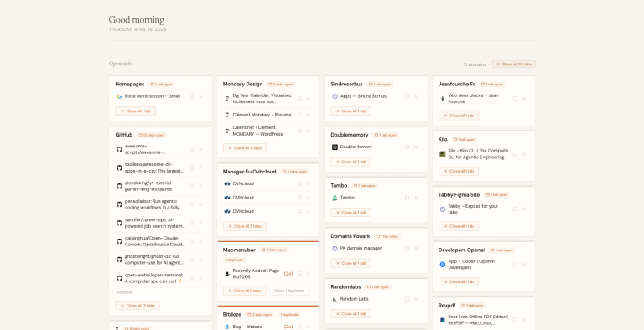The image size is (644, 330).
Task: Close the toolleeo awesome-cli-apps tab
Action: (x=200, y=168)
